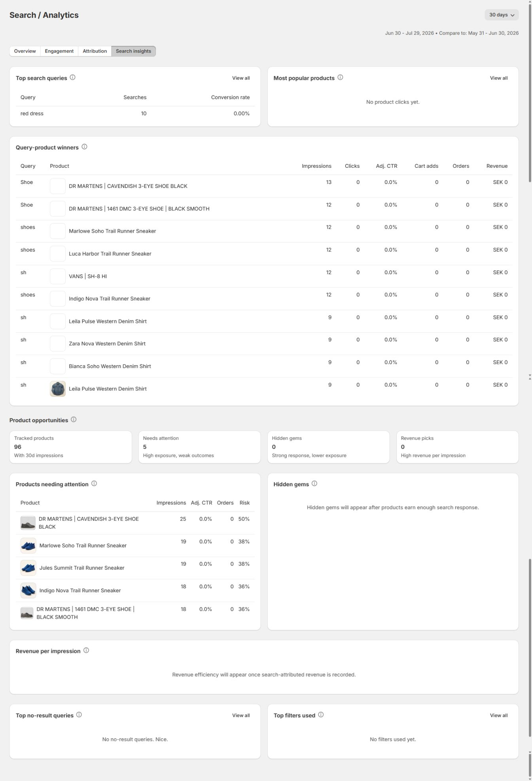Open DR MARTENS CAVENDISH 3-EYE SHOE BLACK winner row

[x=264, y=186]
